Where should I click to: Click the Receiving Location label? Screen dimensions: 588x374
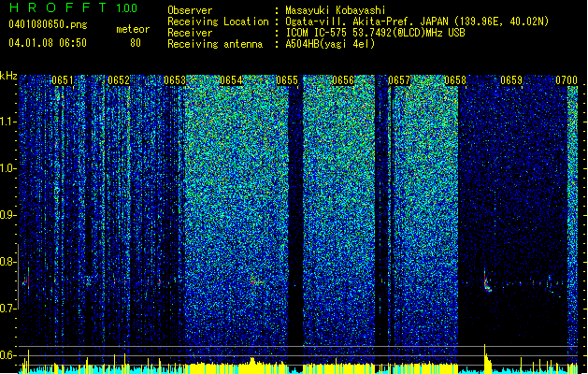pos(218,22)
